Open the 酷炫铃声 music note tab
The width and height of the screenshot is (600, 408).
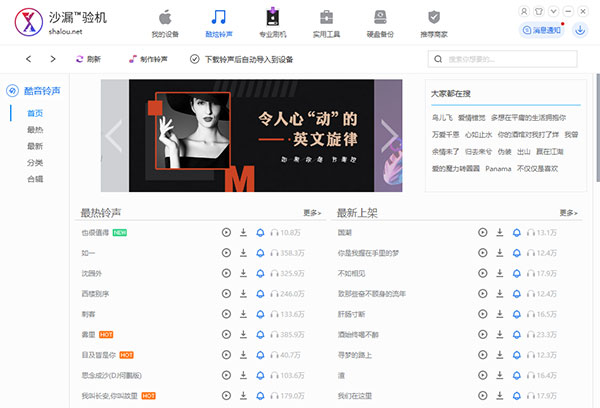click(x=218, y=24)
